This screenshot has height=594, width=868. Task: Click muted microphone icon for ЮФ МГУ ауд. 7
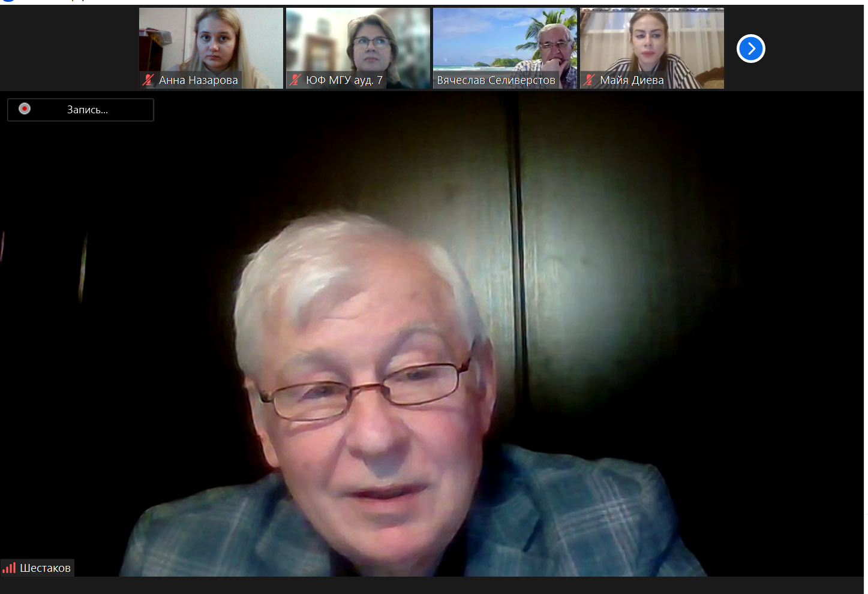[x=295, y=80]
